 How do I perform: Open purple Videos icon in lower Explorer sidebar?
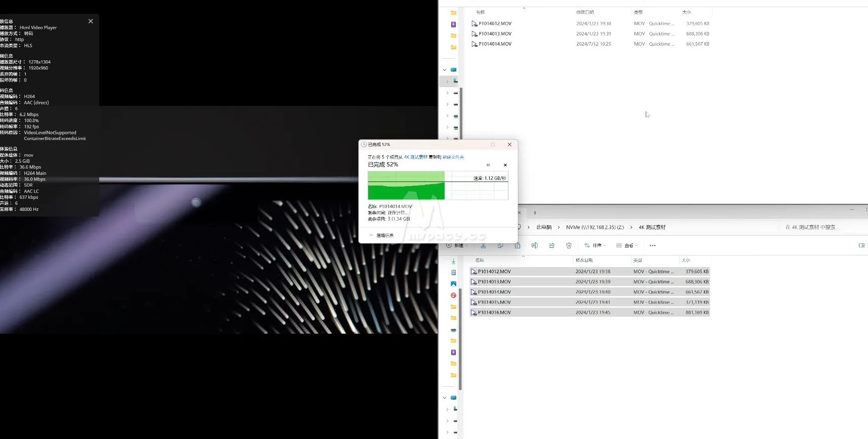tap(453, 352)
